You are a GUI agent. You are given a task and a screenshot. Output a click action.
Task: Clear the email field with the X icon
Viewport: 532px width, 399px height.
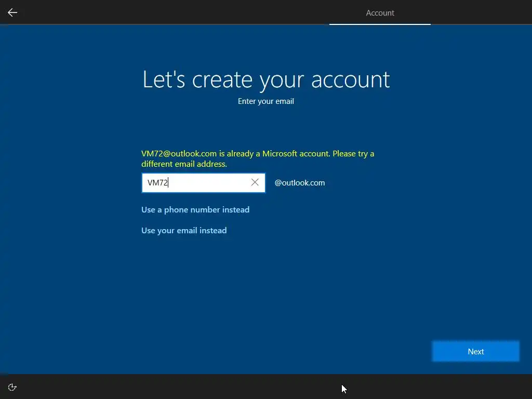coord(255,182)
